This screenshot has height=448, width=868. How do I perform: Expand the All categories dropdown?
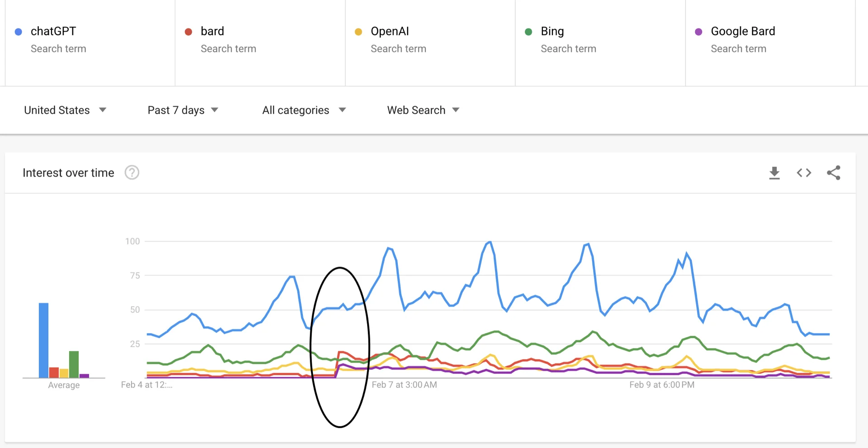tap(304, 110)
